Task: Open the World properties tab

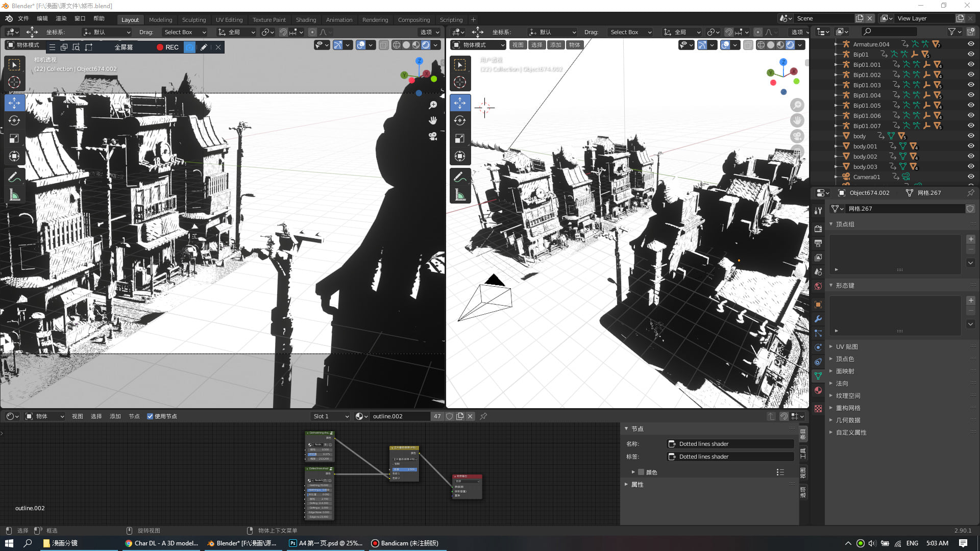Action: 818,286
